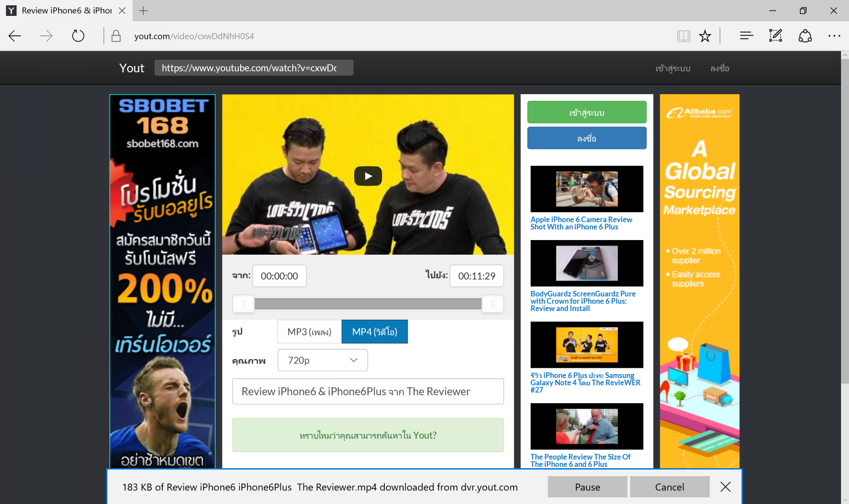Click the start time field 00:00:00
This screenshot has height=504, width=849.
point(279,276)
